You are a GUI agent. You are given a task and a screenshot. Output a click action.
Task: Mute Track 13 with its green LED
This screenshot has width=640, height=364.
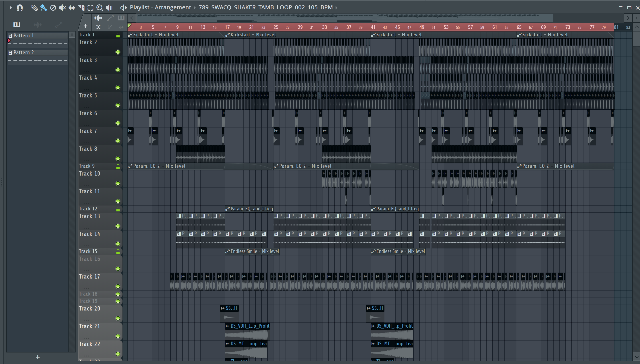(x=118, y=226)
